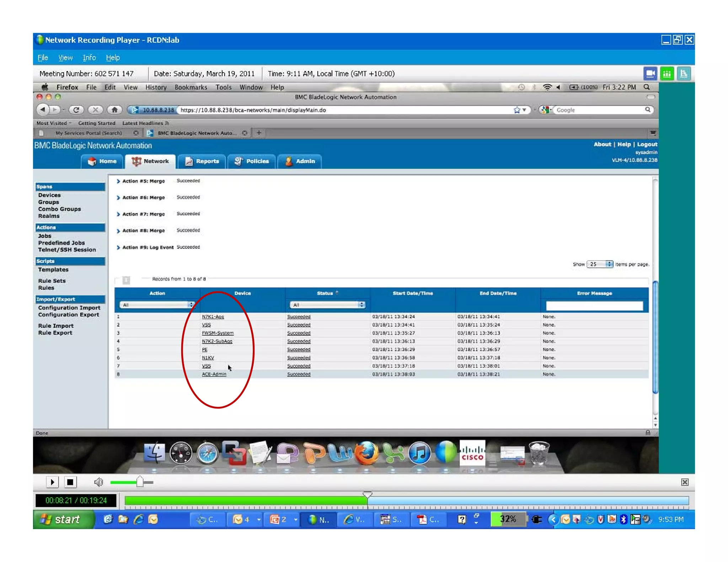Open the Action filter dropdown

click(157, 305)
